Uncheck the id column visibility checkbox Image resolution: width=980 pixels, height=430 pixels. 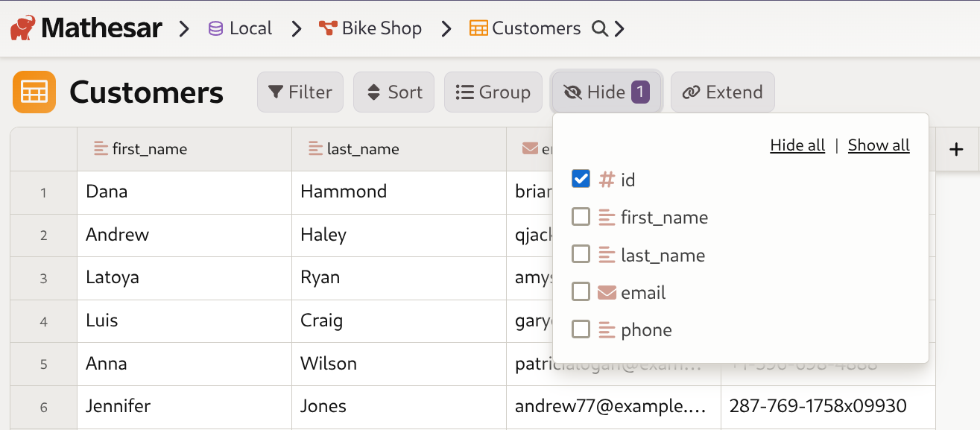581,179
